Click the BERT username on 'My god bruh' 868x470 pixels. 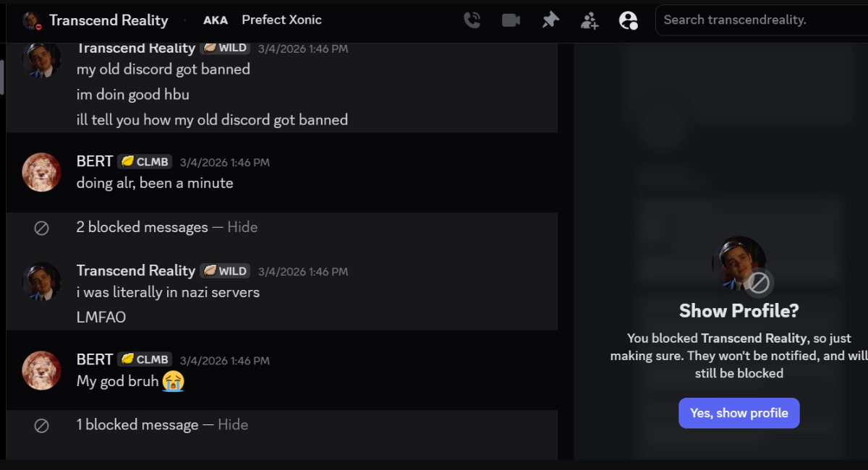[95, 359]
